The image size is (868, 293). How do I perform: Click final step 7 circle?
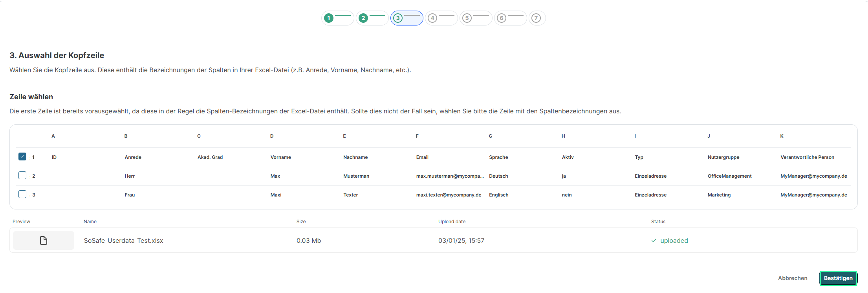[536, 18]
